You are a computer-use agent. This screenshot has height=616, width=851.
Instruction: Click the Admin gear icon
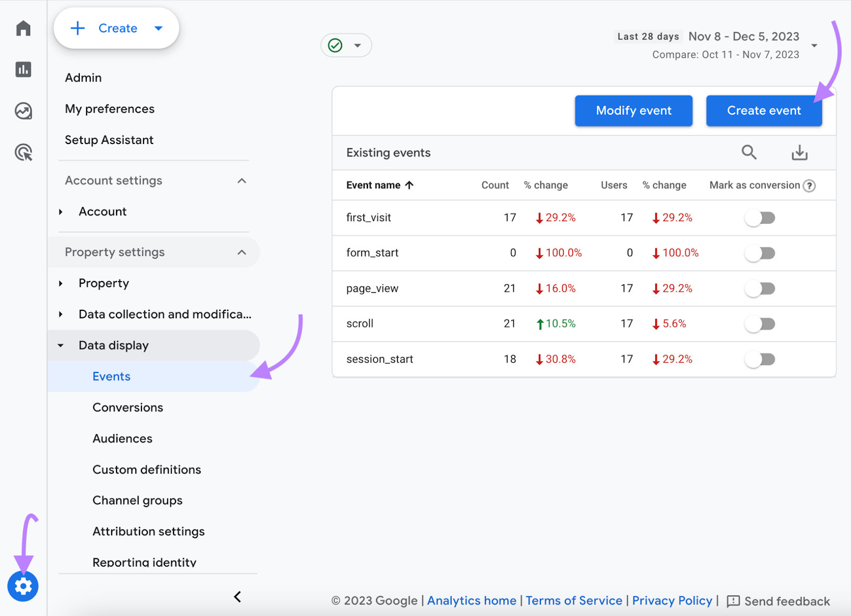[x=23, y=586]
